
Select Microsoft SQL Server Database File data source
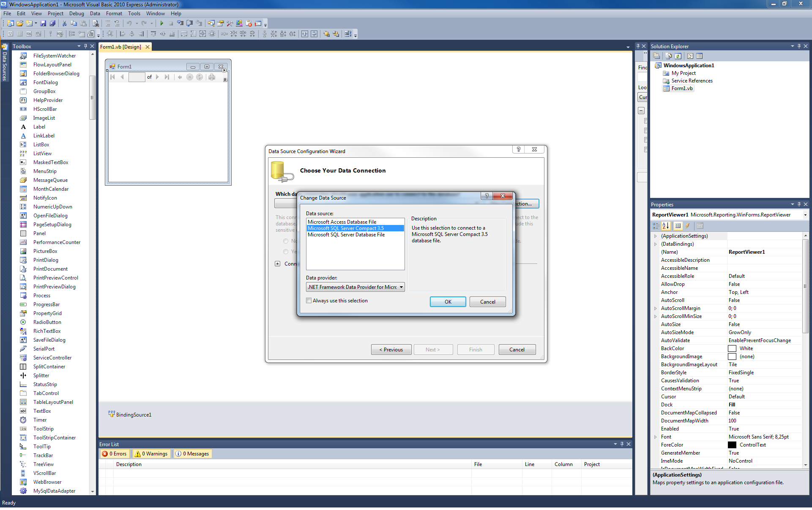click(x=355, y=235)
